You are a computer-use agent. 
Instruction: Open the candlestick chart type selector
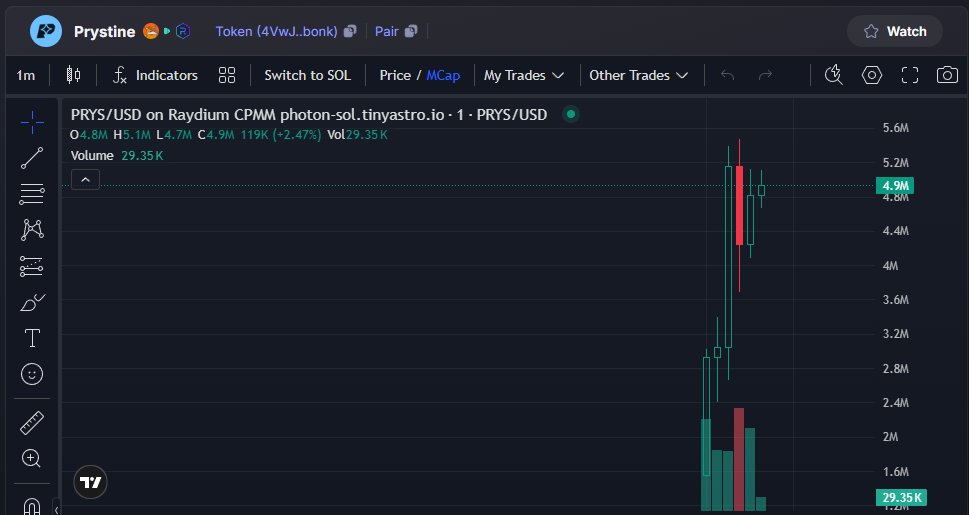point(73,75)
